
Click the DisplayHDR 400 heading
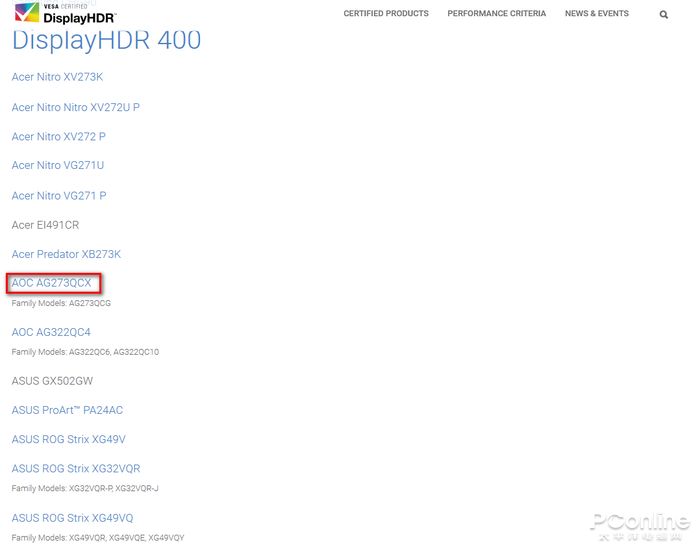[x=106, y=40]
